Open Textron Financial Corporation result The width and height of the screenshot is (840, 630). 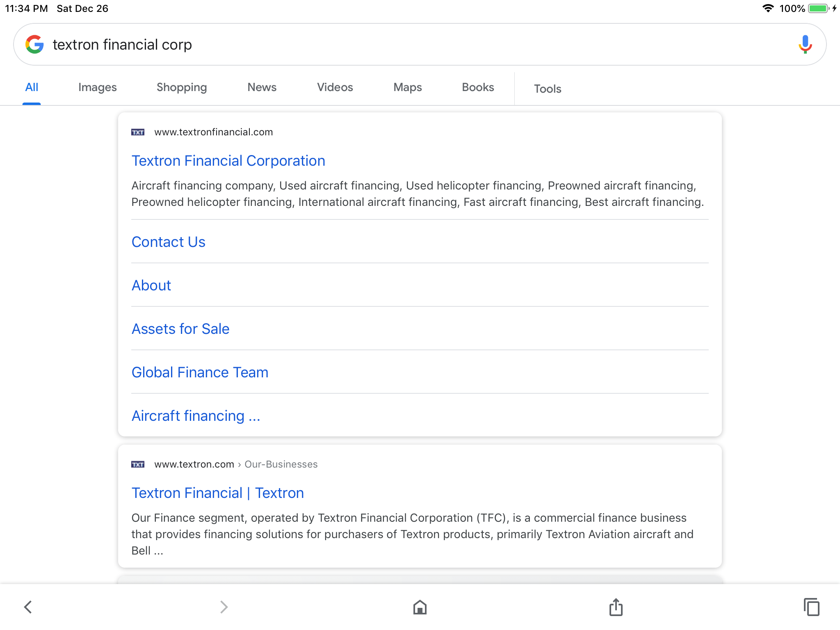pyautogui.click(x=228, y=161)
